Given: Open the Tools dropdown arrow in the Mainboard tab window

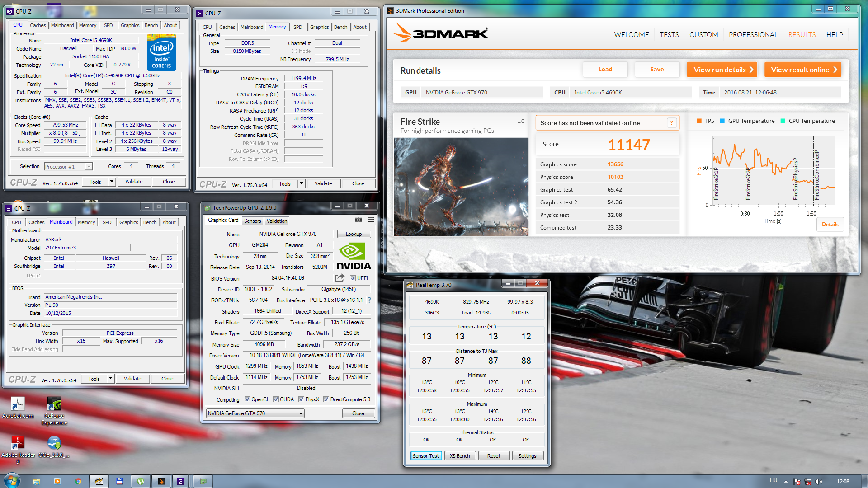Looking at the screenshot, I should point(110,379).
